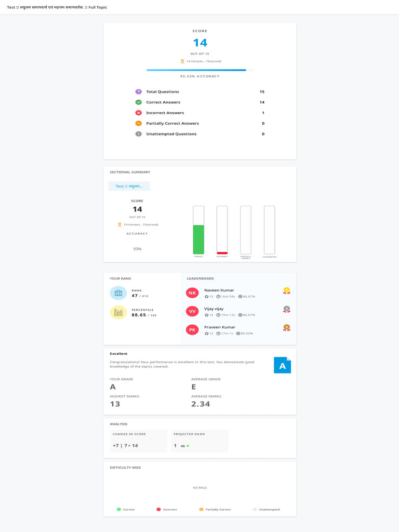Click the blue A grade badge

point(282,365)
